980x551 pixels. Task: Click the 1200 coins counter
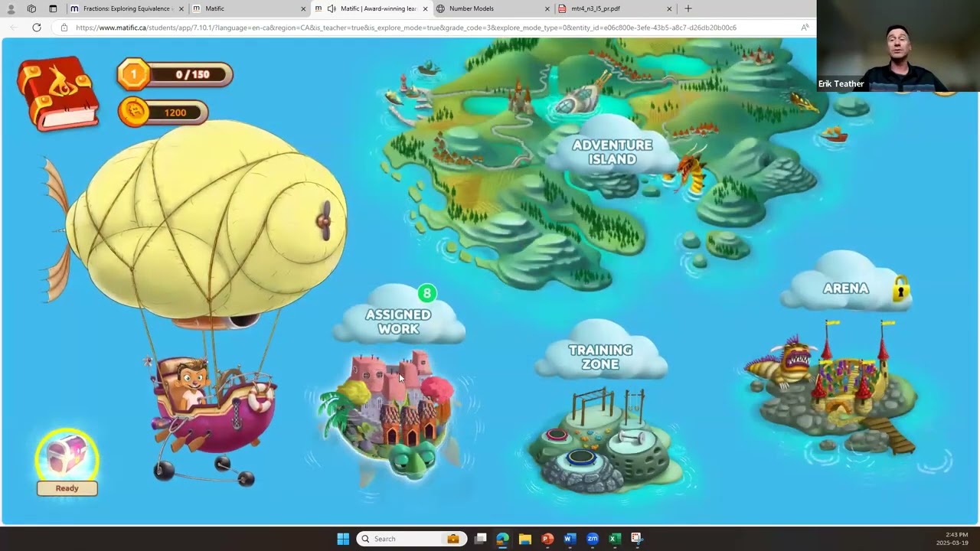point(176,112)
